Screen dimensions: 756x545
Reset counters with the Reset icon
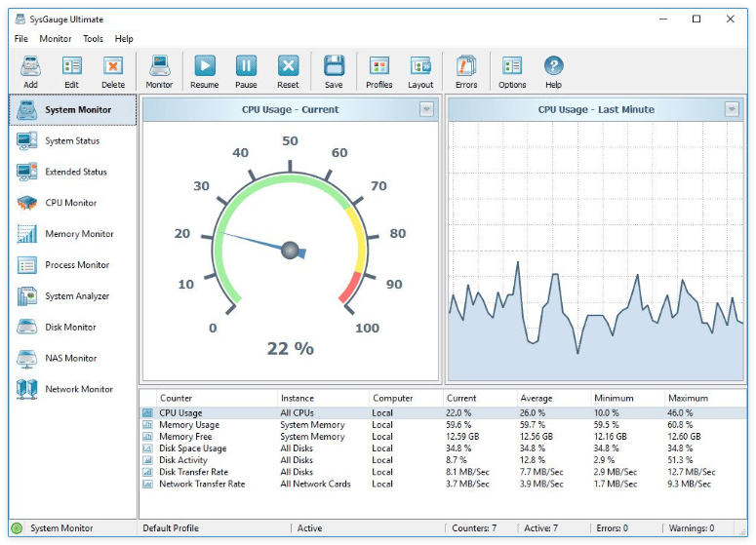click(288, 72)
